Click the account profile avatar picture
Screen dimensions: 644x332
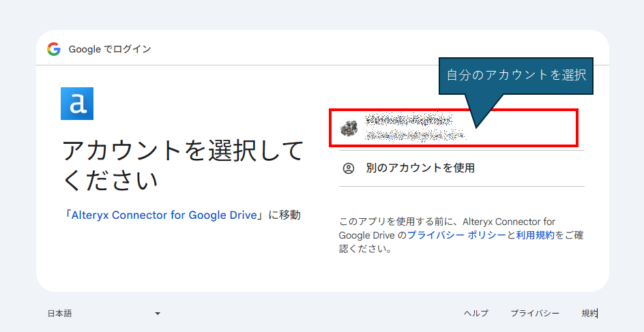tap(349, 128)
